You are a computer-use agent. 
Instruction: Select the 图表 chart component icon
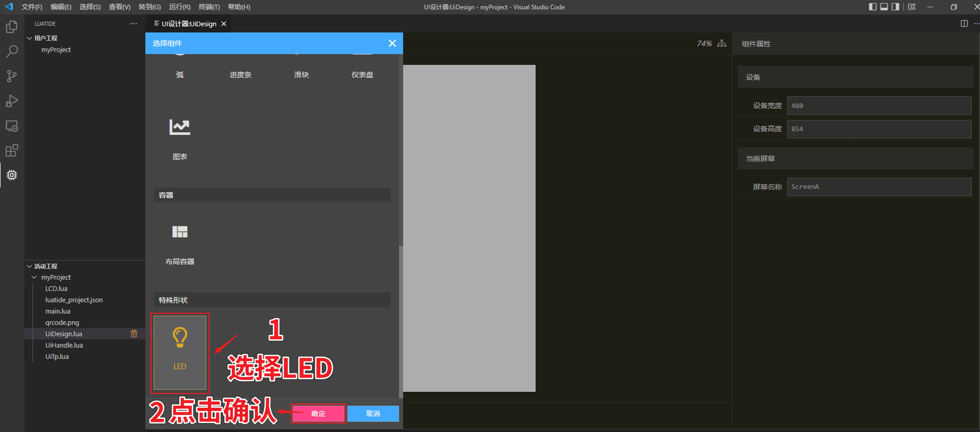(180, 127)
